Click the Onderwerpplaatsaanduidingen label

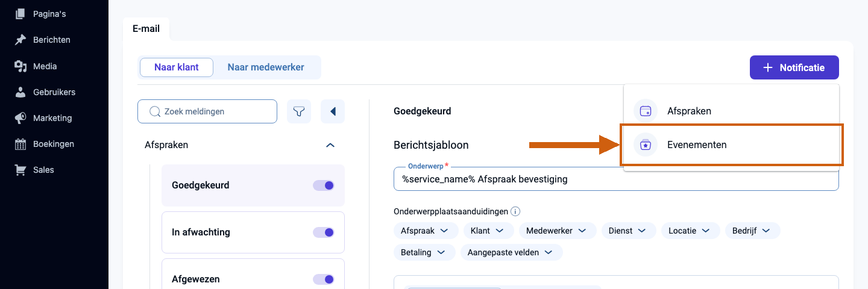click(x=451, y=212)
